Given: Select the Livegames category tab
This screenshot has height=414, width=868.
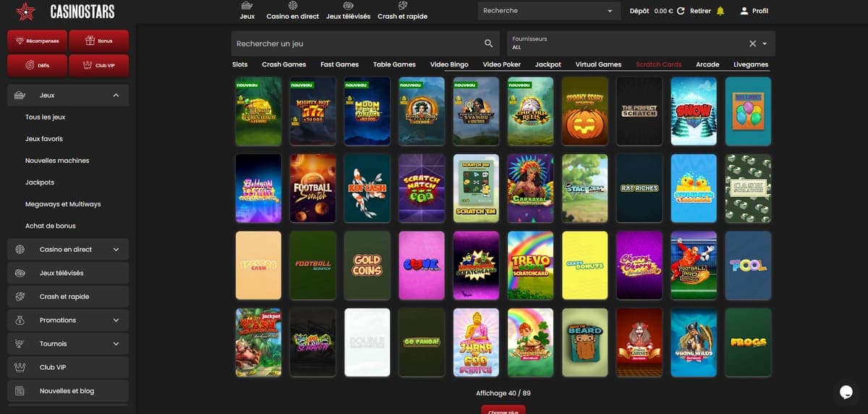Looking at the screenshot, I should click(x=751, y=64).
